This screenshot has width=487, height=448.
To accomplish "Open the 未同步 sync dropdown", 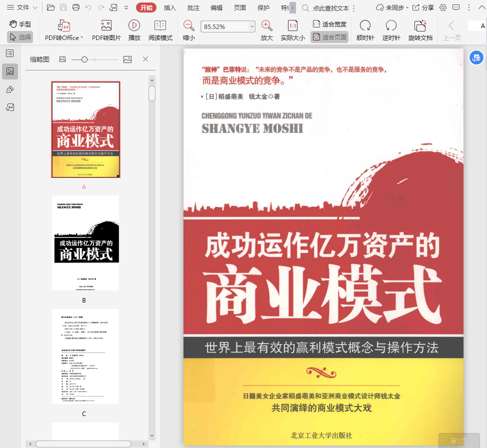I will tap(392, 7).
